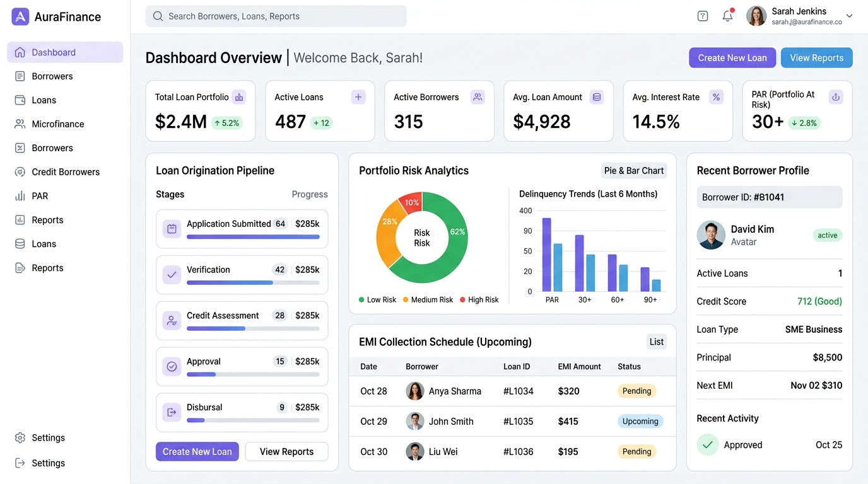
Task: Click View Reports button in the page header
Action: coord(816,57)
